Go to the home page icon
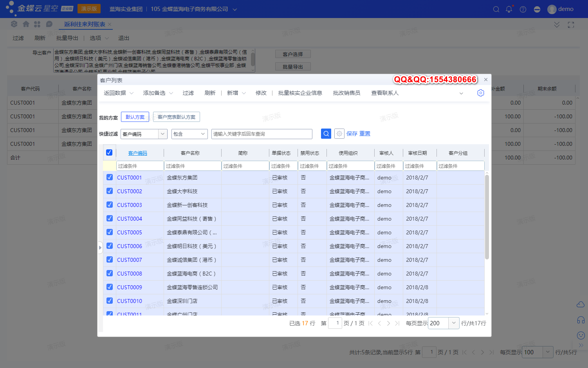Viewport: 588px width, 368px height. pos(26,24)
